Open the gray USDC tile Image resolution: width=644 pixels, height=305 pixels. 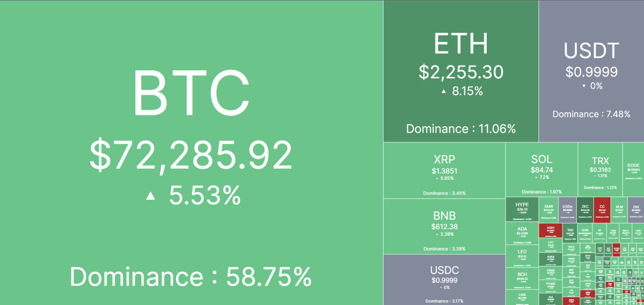click(x=444, y=279)
